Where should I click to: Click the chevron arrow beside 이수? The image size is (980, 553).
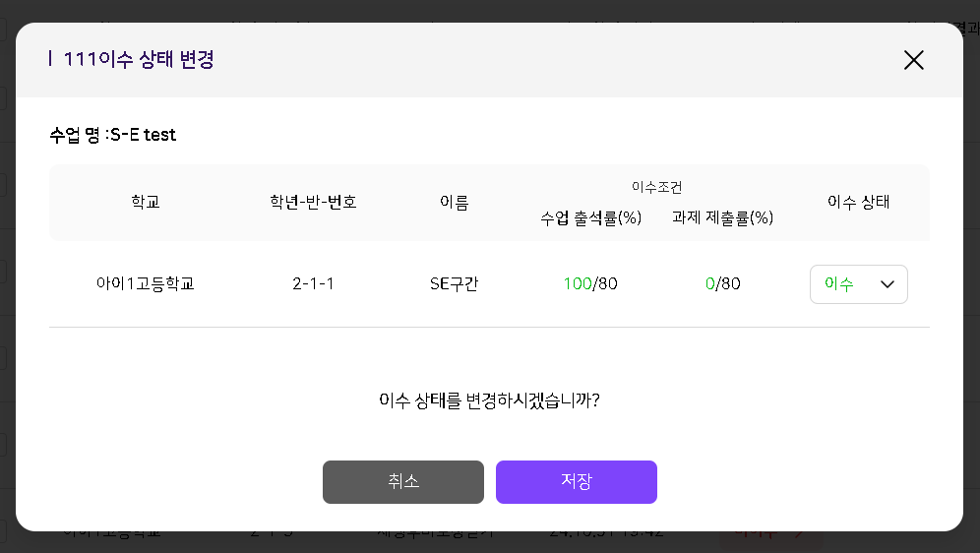click(887, 284)
